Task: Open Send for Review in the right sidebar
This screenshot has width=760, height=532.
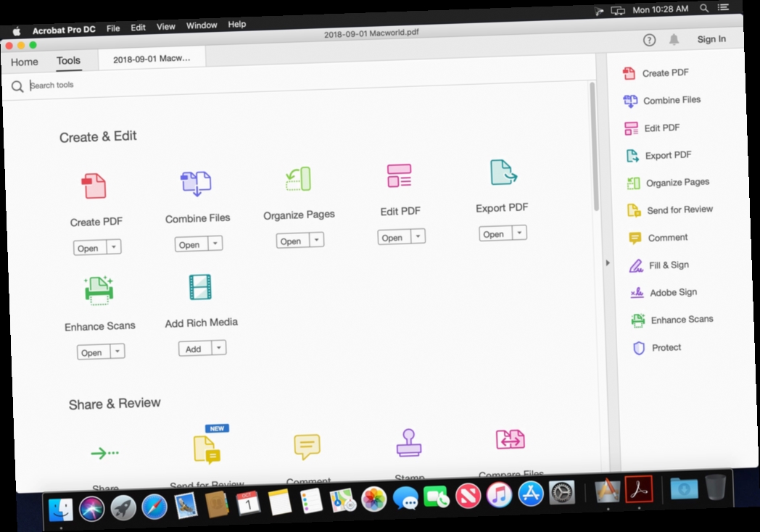Action: point(670,209)
